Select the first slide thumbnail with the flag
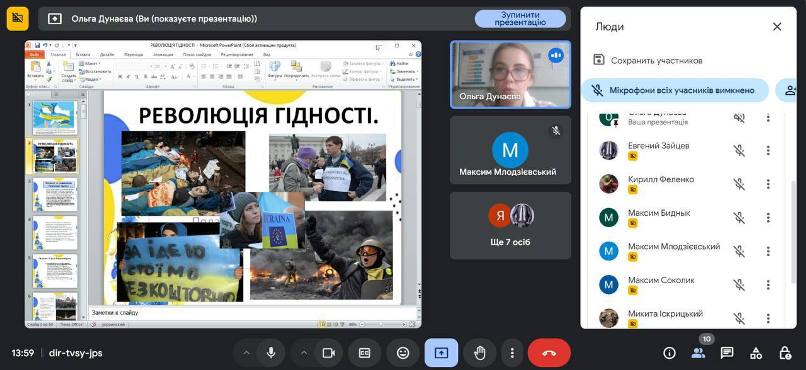Viewport: 806px width, 370px height. click(54, 117)
